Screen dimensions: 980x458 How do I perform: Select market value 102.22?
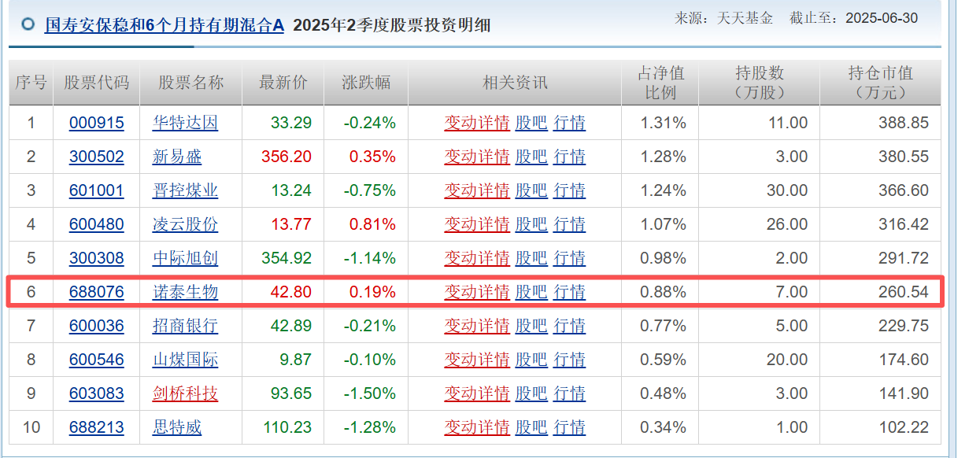click(904, 427)
